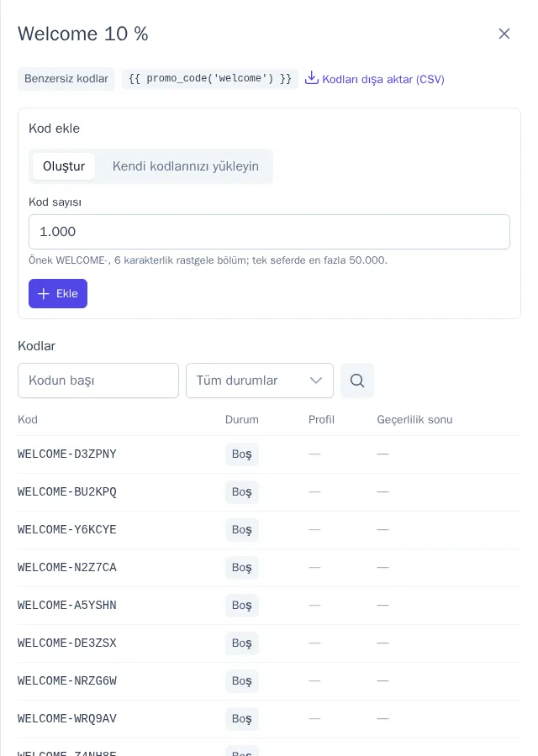Click the Ekle button
This screenshot has height=756, width=538.
pos(58,294)
